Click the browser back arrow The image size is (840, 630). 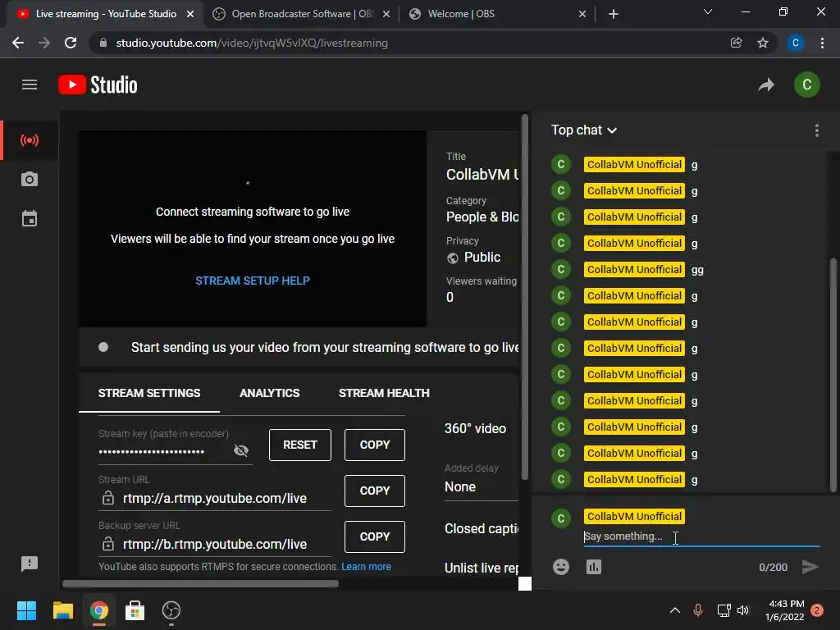18,43
